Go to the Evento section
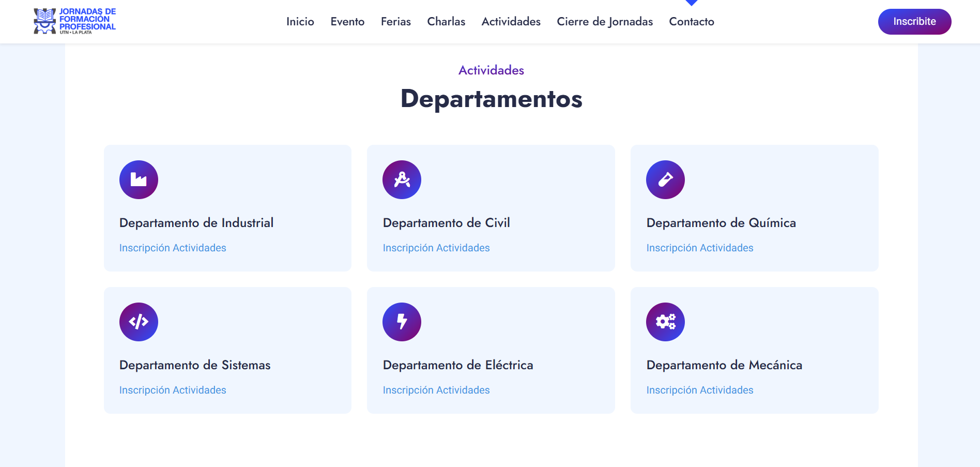The image size is (980, 467). point(347,22)
